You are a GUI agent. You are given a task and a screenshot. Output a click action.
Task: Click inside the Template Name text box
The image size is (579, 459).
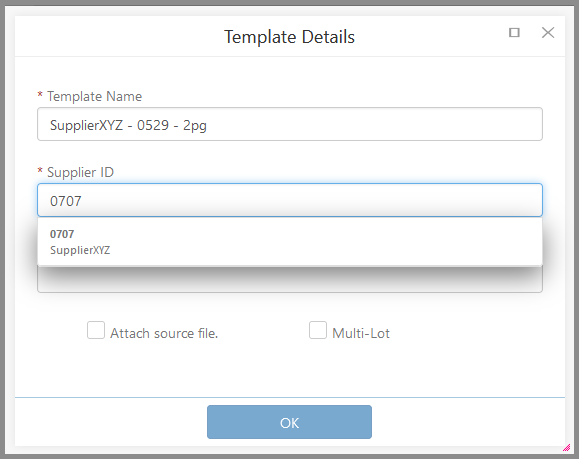tap(290, 124)
